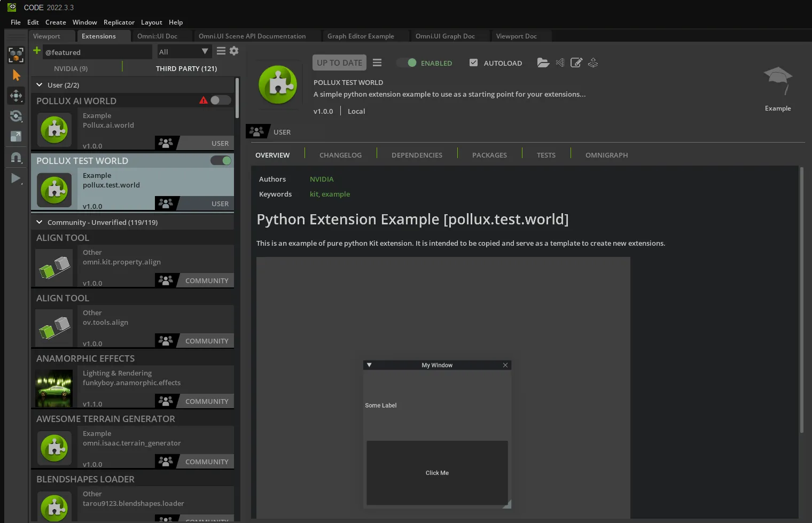
Task: Click the Pollux.ai.world puzzle thumbnail
Action: [x=54, y=130]
